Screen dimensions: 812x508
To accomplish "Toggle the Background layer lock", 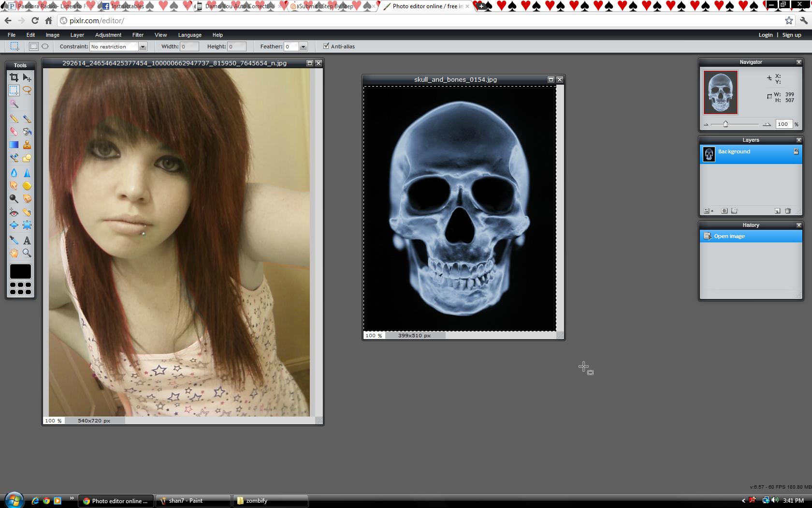I will [796, 151].
